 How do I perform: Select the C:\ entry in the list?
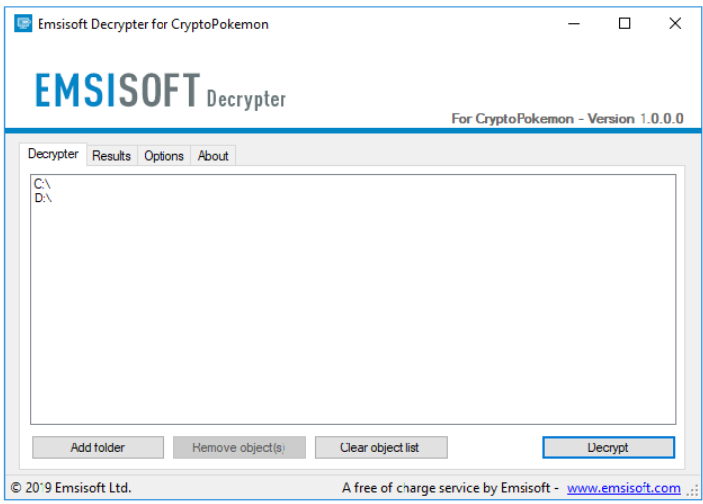pyautogui.click(x=43, y=184)
